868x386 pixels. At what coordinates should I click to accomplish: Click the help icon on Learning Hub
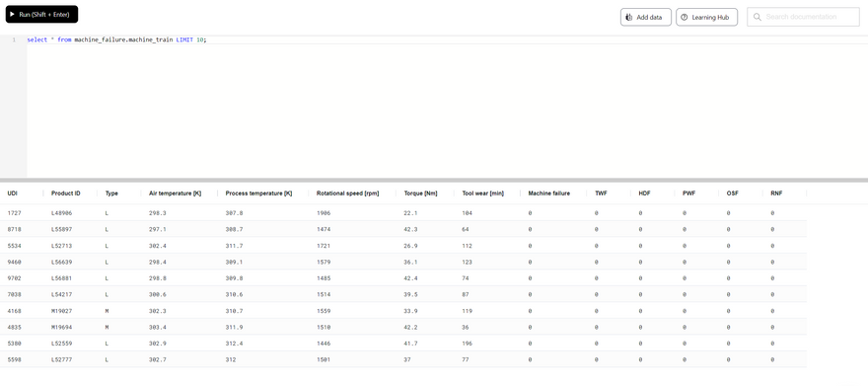[x=685, y=17]
